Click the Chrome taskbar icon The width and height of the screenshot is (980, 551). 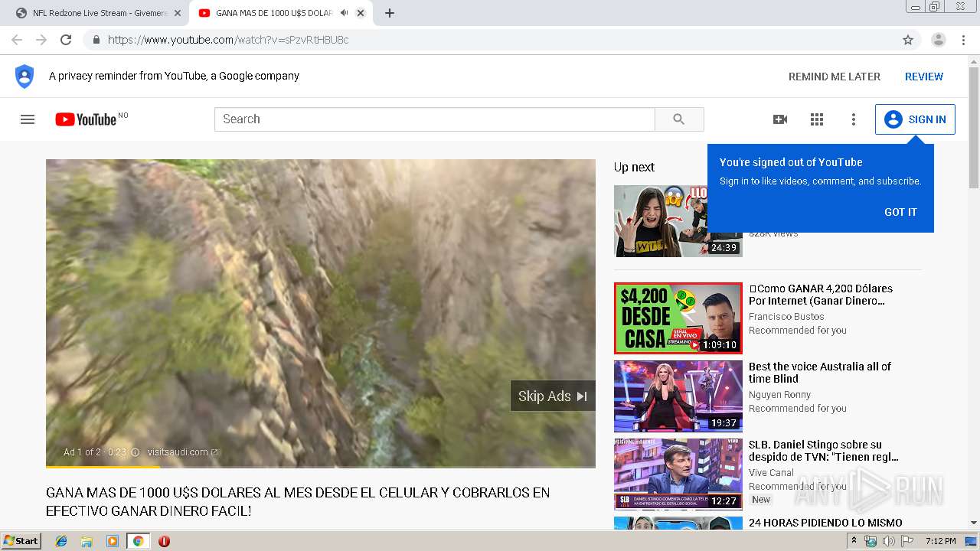click(x=138, y=541)
